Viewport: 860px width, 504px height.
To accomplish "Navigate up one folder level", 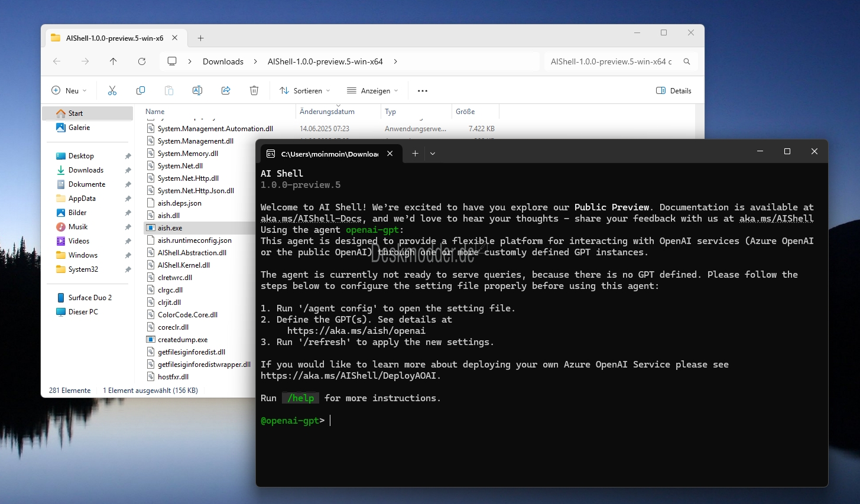I will [x=113, y=61].
